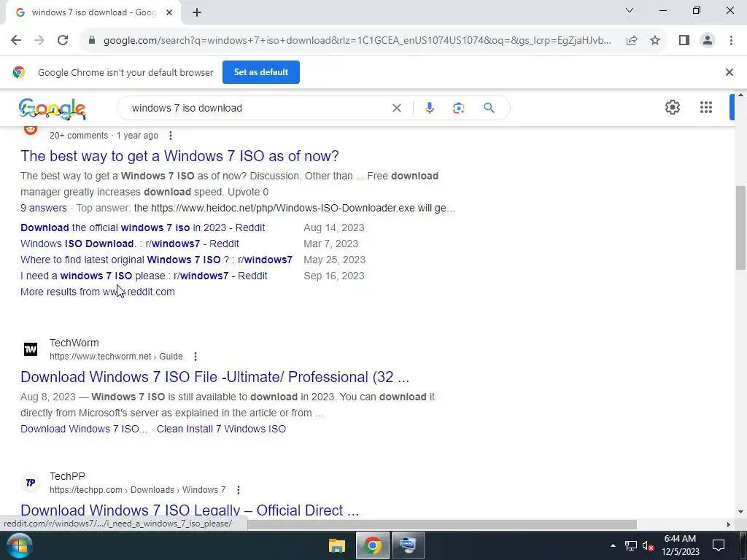Screen dimensions: 747x560
Task: Open options for the TechPP result
Action: 239,490
